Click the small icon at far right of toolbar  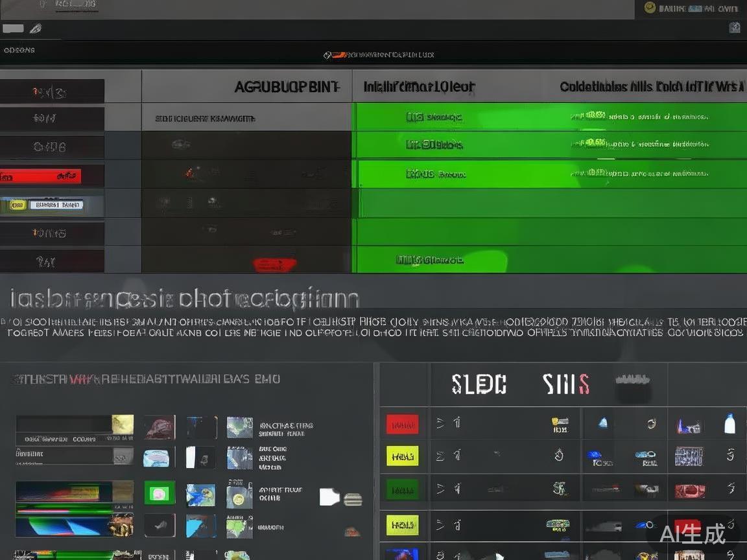(x=734, y=27)
